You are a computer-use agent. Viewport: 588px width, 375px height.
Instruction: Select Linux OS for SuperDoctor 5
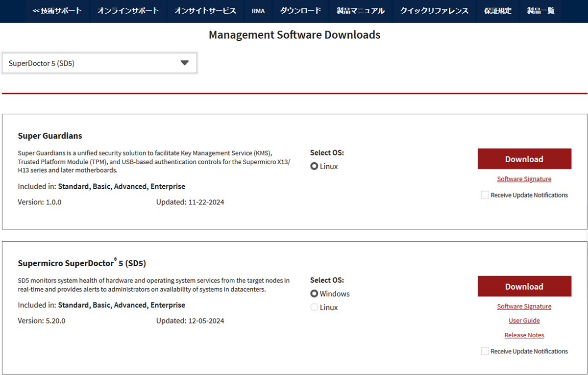[x=314, y=307]
